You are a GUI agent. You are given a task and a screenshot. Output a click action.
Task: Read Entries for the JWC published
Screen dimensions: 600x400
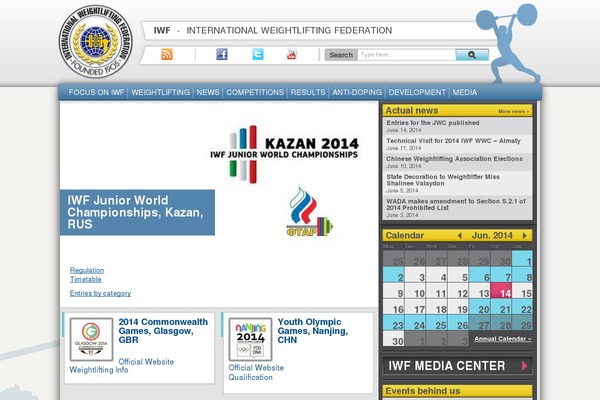[x=432, y=123]
